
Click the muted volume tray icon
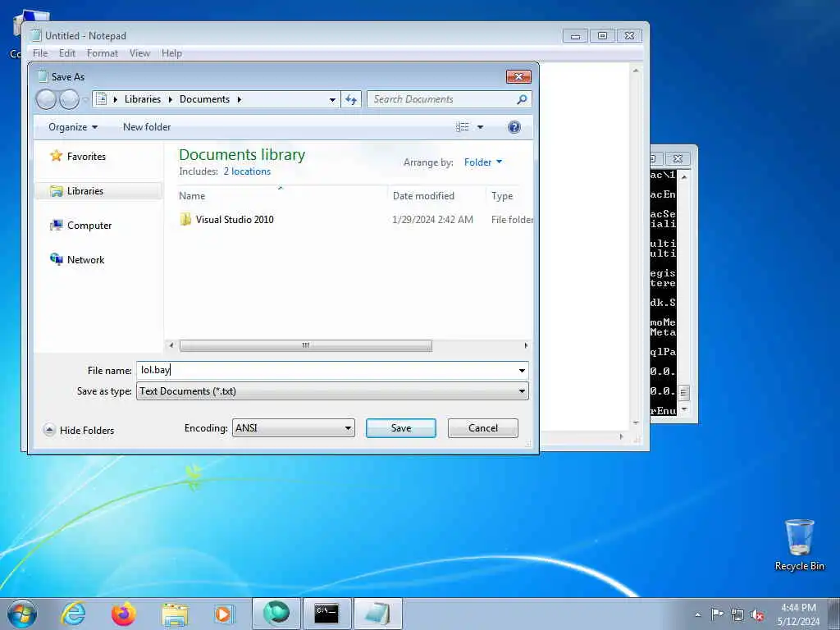[x=757, y=615]
